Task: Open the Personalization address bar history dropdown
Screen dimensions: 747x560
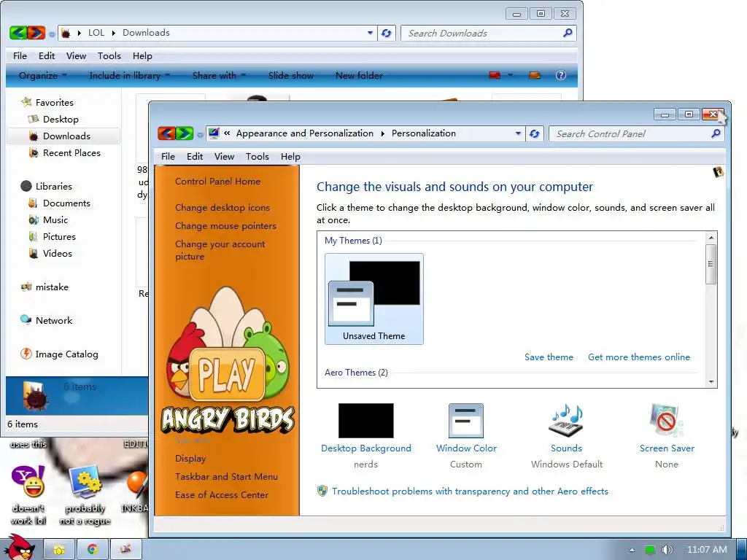Action: (518, 134)
